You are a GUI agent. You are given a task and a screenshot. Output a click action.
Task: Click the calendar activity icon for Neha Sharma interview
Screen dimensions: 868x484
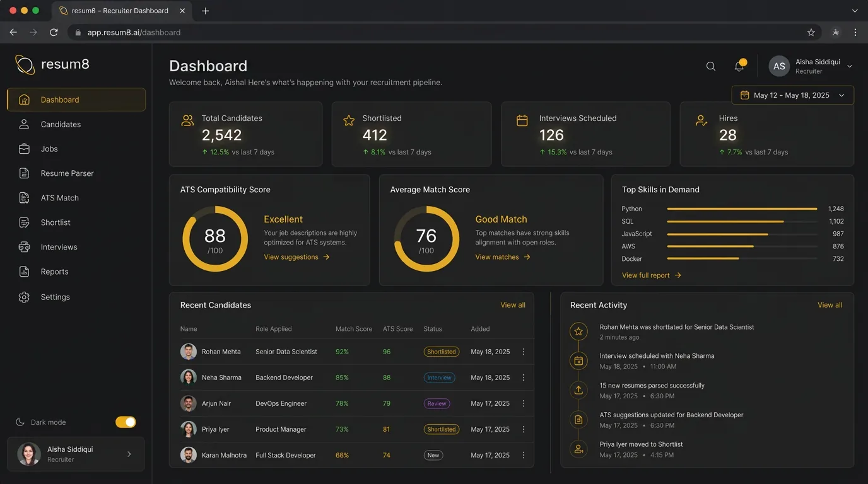pos(578,360)
